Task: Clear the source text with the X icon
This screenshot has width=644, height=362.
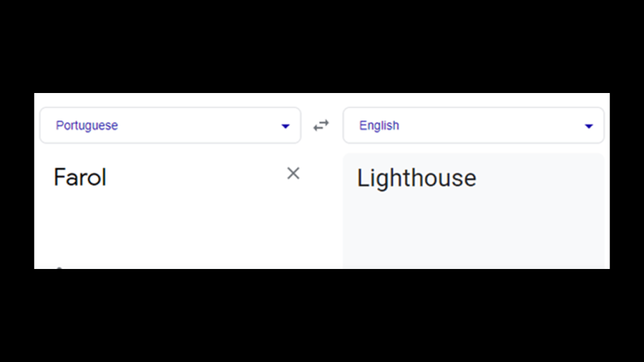Action: (x=293, y=173)
